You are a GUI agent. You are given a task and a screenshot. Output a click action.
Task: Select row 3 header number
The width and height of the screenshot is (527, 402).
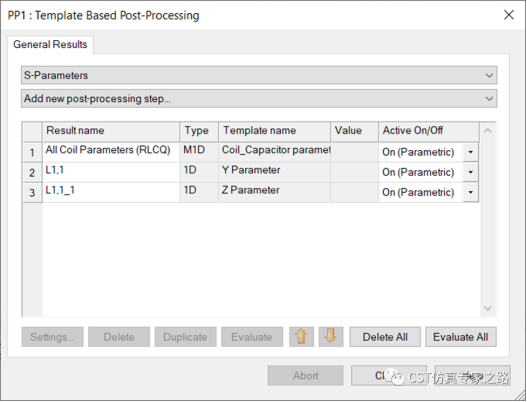point(32,193)
